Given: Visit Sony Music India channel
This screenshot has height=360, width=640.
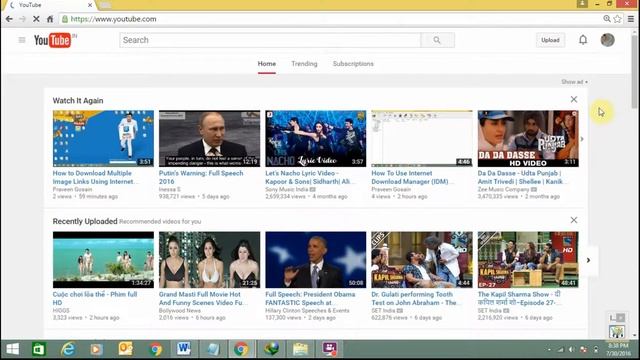Looking at the screenshot, I should point(287,189).
